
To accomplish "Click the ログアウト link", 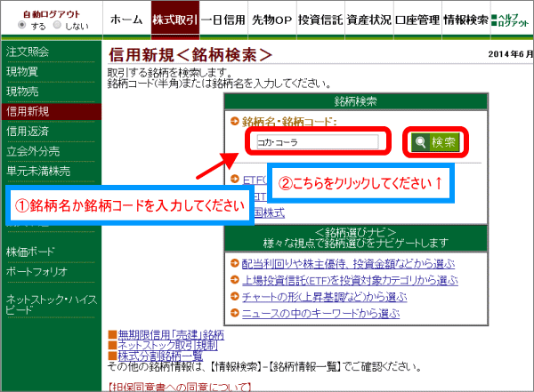I will (513, 23).
